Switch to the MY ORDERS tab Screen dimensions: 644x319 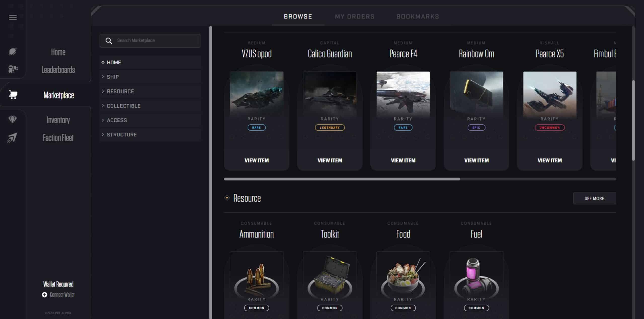[x=354, y=17]
